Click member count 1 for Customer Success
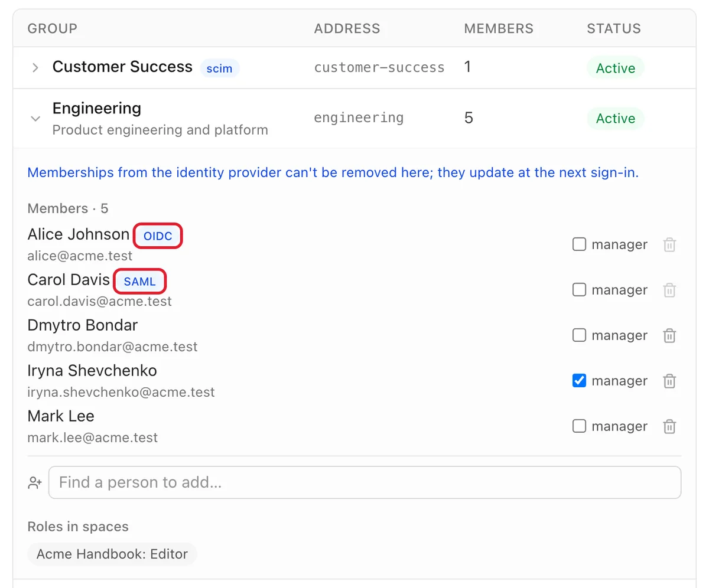 (467, 67)
